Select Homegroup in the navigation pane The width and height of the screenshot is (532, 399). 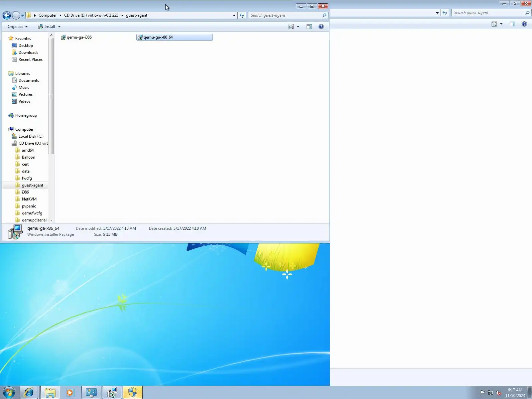26,115
